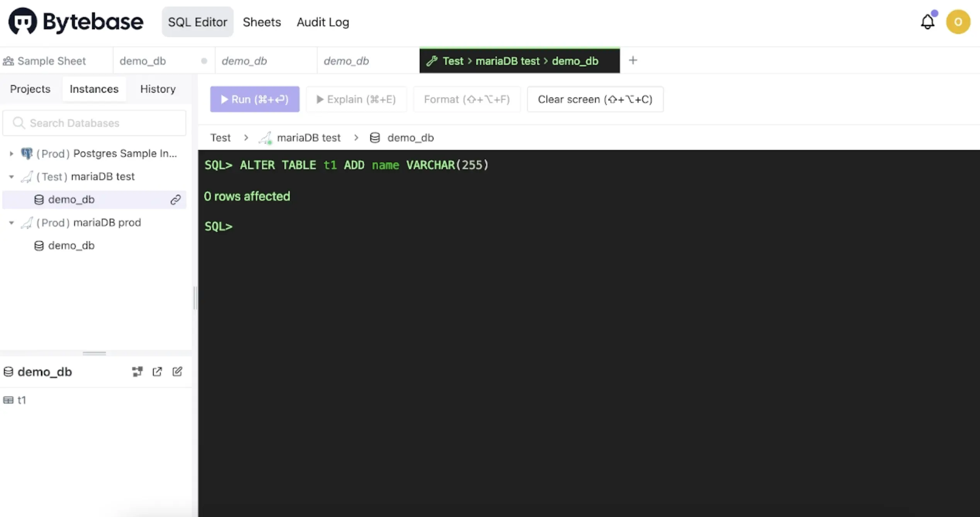Viewport: 980px width, 517px height.
Task: Click the edit schema pencil icon
Action: coord(177,371)
